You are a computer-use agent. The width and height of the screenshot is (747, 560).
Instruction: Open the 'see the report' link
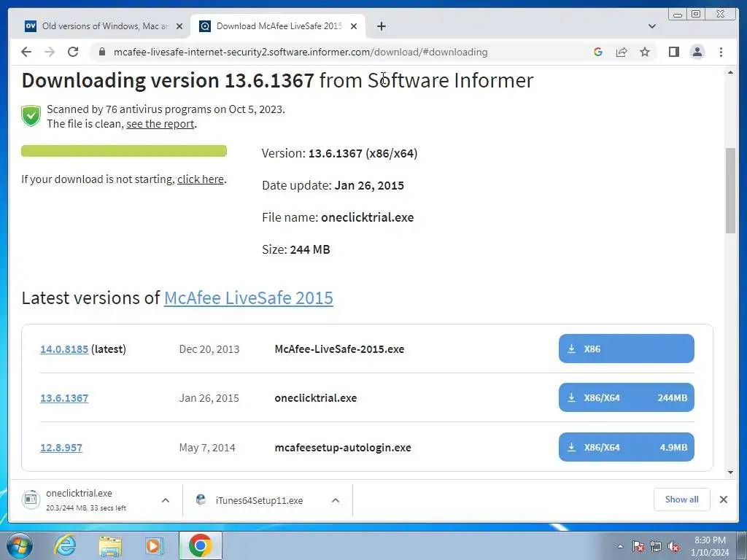160,124
